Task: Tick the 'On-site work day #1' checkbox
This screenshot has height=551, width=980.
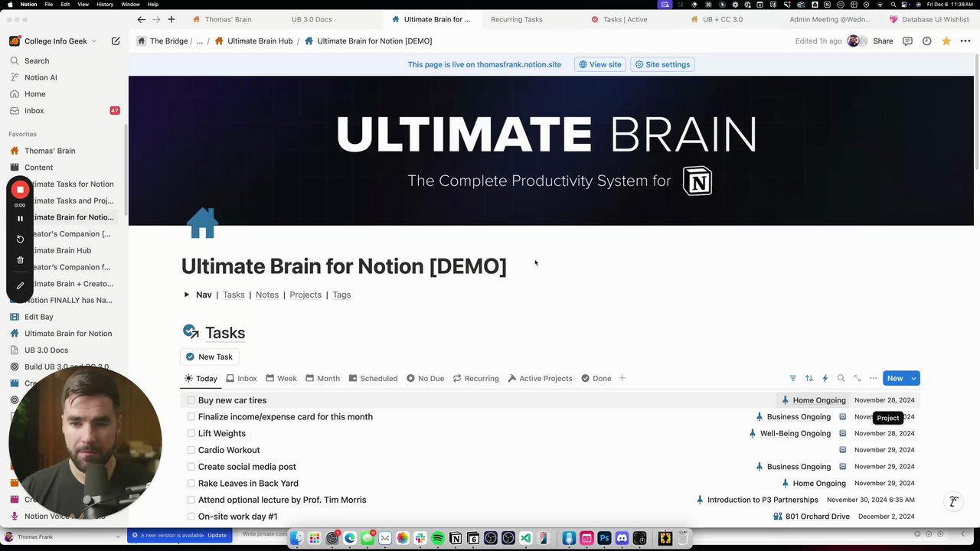Action: (x=191, y=517)
